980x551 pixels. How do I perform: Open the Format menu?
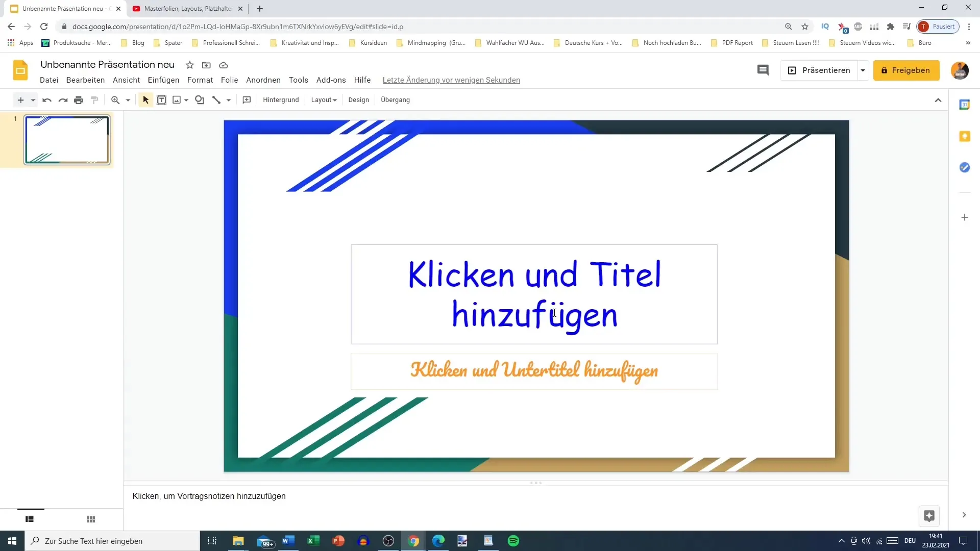201,80
